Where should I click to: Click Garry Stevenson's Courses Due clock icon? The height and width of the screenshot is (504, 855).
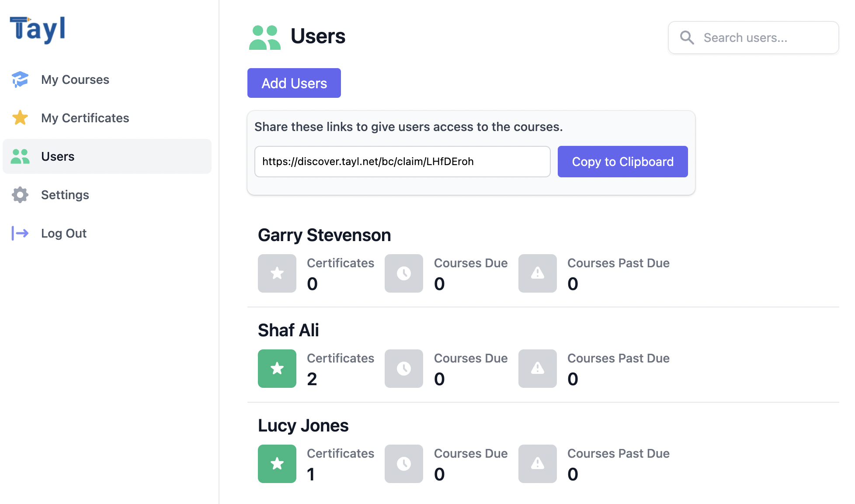pos(404,273)
